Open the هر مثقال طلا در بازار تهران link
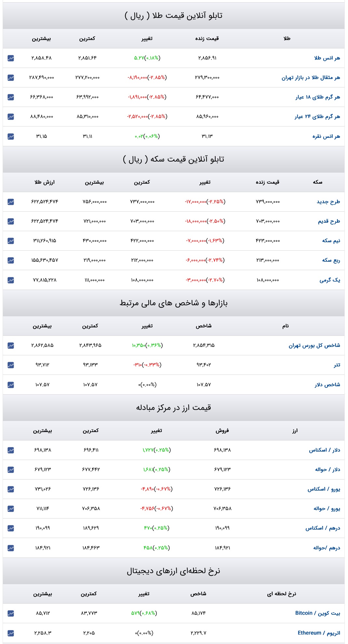This screenshot has width=348, height=644. coord(311,78)
